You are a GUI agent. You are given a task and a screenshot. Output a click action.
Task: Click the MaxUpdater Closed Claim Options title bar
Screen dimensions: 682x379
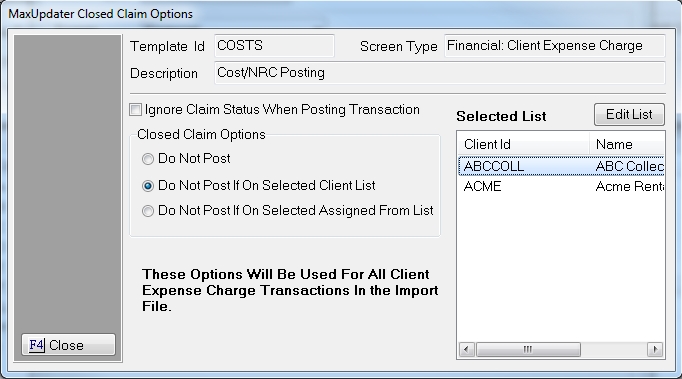click(x=341, y=13)
